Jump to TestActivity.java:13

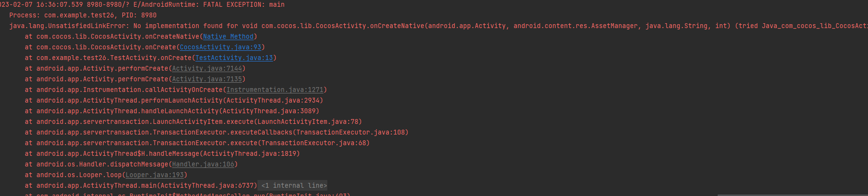(x=234, y=58)
